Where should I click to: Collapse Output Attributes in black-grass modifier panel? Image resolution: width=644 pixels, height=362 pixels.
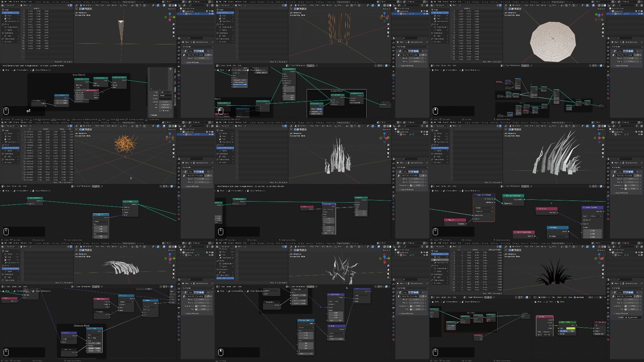coord(621,313)
